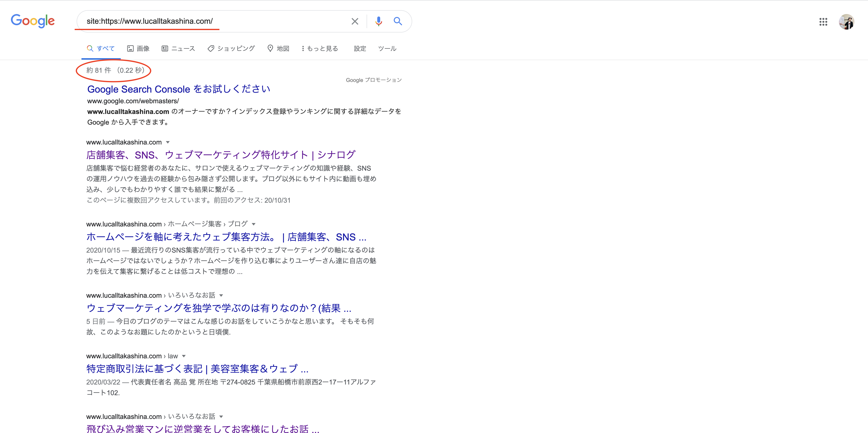Click the Google logo
This screenshot has height=433, width=868.
[33, 21]
